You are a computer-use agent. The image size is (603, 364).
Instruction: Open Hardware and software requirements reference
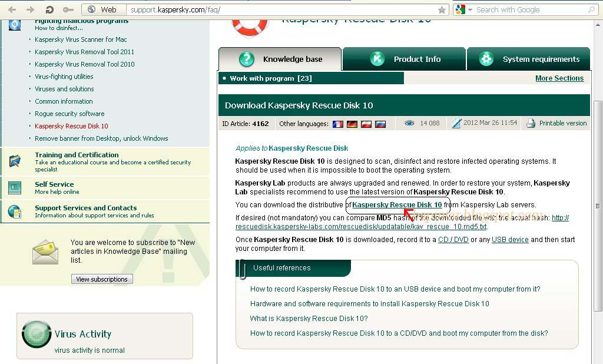pos(370,303)
